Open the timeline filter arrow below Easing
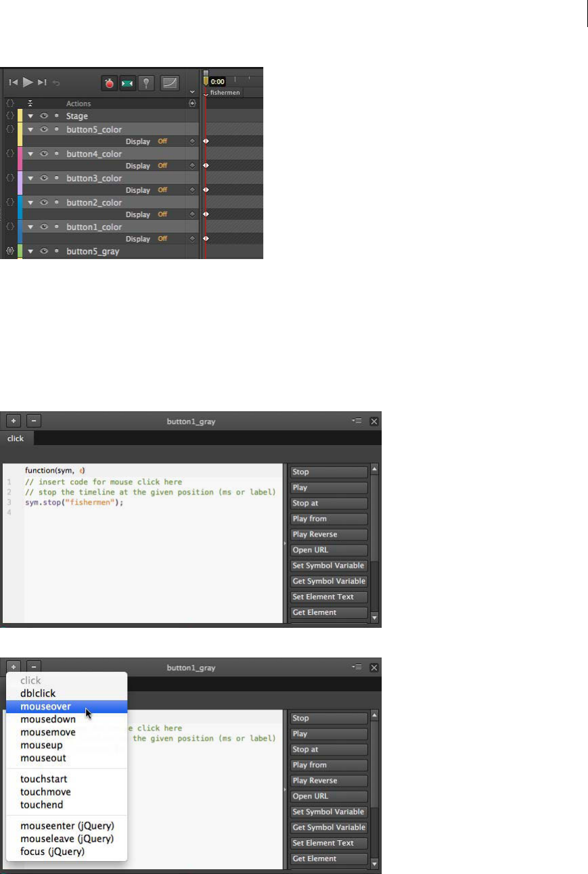588x874 pixels. click(x=192, y=92)
